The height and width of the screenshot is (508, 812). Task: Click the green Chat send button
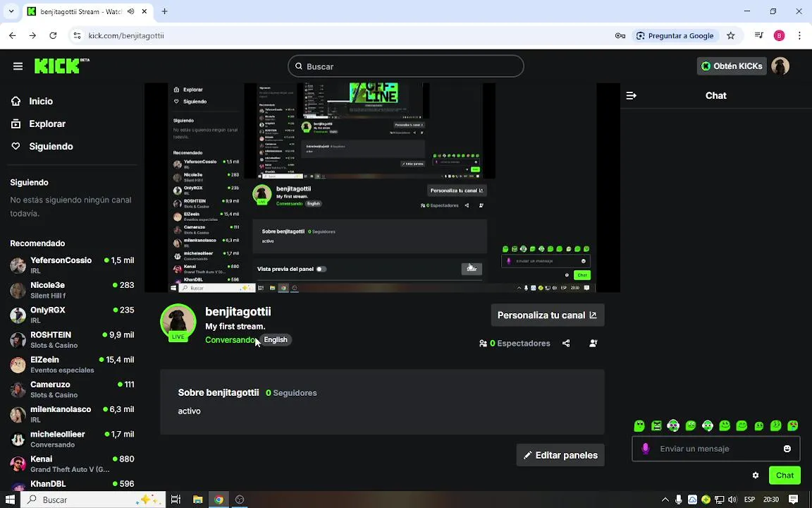pos(785,476)
